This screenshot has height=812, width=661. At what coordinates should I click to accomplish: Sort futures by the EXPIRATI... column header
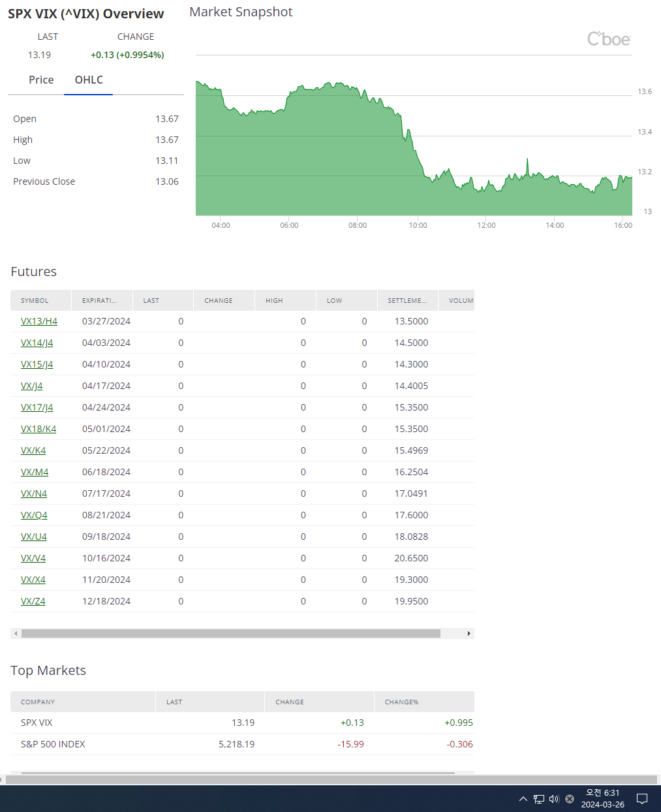tap(102, 300)
